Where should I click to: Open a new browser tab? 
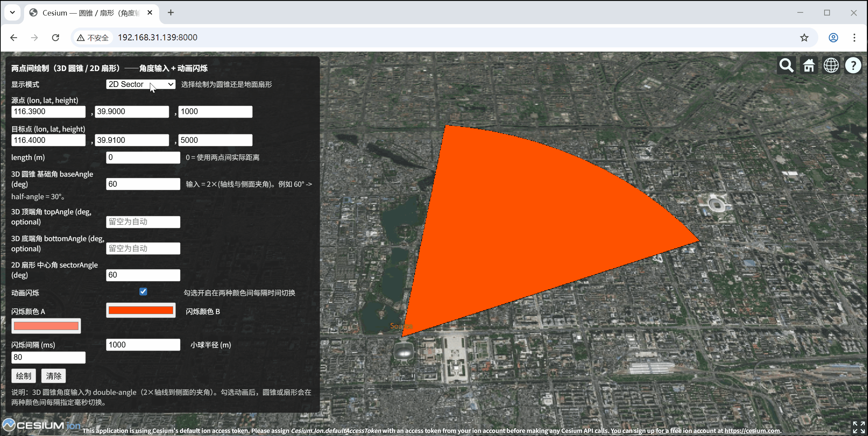coord(170,12)
